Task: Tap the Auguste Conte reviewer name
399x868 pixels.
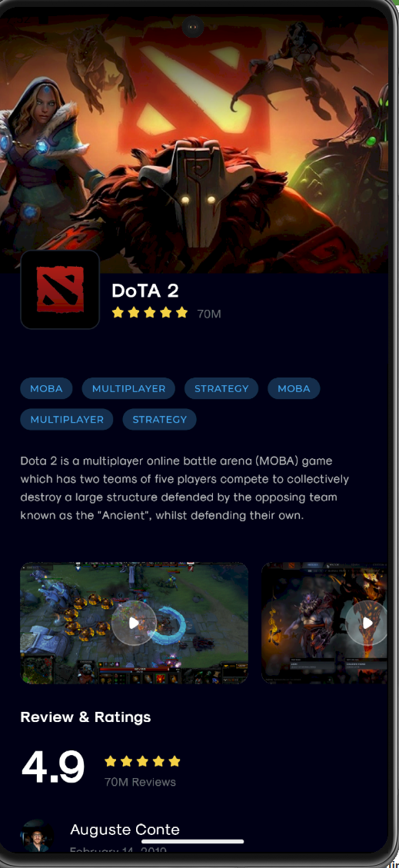Action: click(x=125, y=830)
